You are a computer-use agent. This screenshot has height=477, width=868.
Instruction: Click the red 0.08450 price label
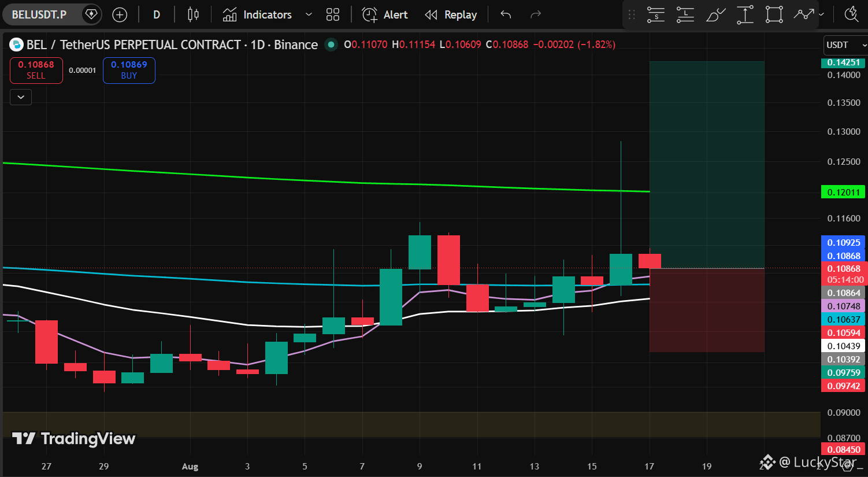pos(843,450)
